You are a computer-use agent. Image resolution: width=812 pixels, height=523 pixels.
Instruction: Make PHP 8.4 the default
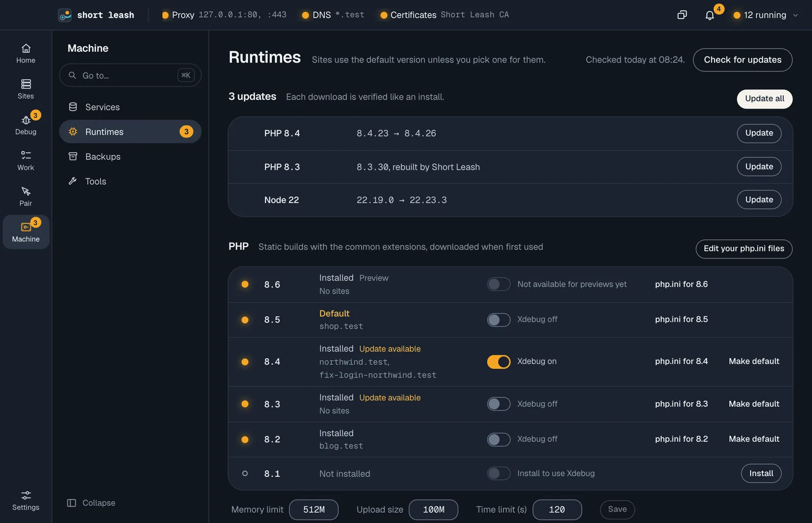(754, 361)
